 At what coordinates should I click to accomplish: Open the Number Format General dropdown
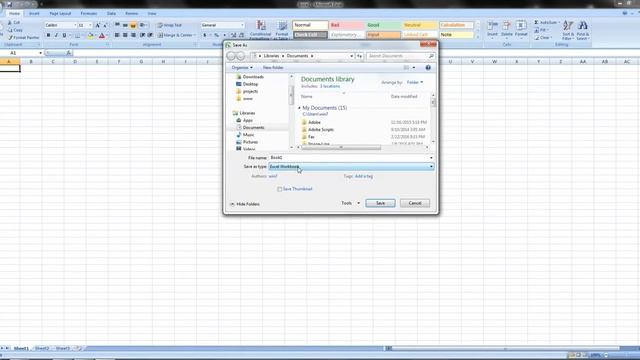click(242, 25)
